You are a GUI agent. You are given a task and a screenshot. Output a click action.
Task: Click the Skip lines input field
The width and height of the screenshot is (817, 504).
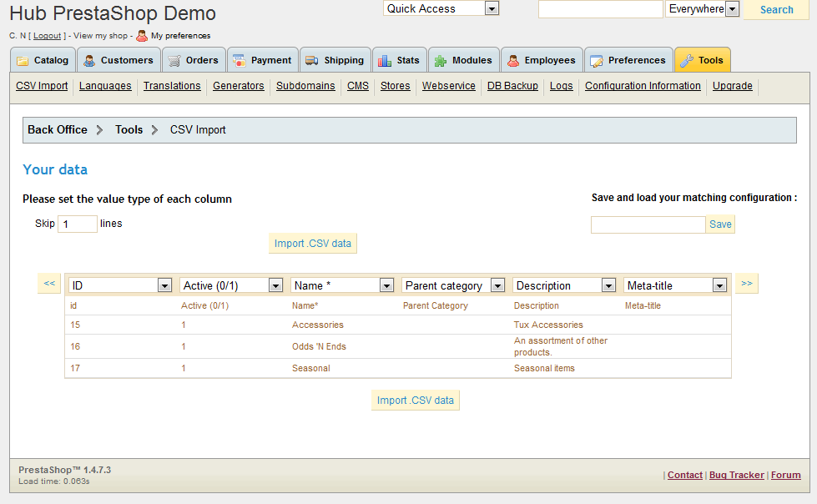[78, 224]
